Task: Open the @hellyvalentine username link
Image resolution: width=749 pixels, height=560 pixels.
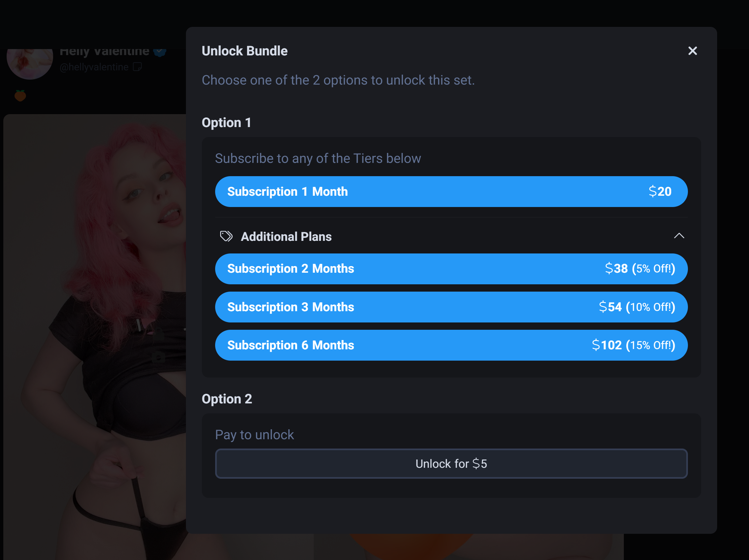Action: [x=94, y=67]
